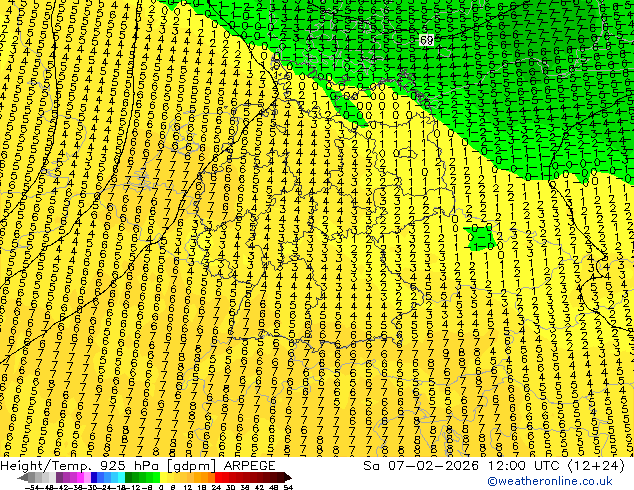The image size is (634, 490).
Task: Click the 54 legend scale value
Action: (288, 487)
